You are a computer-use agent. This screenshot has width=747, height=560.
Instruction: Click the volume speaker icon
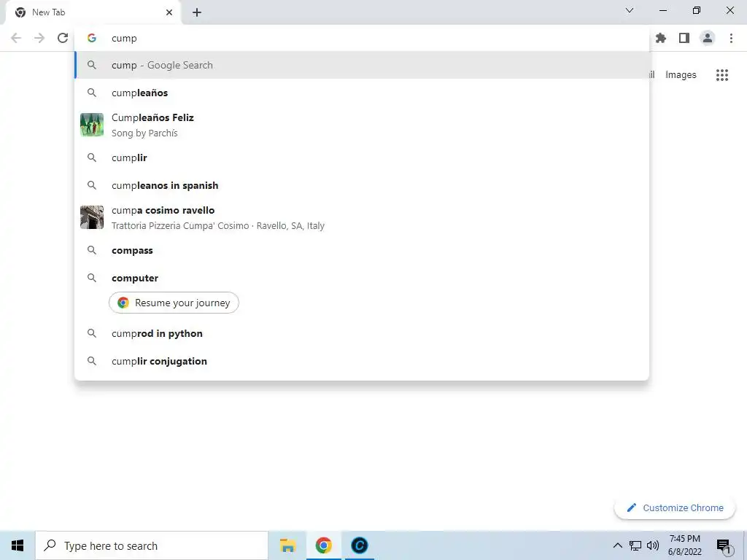(x=653, y=545)
